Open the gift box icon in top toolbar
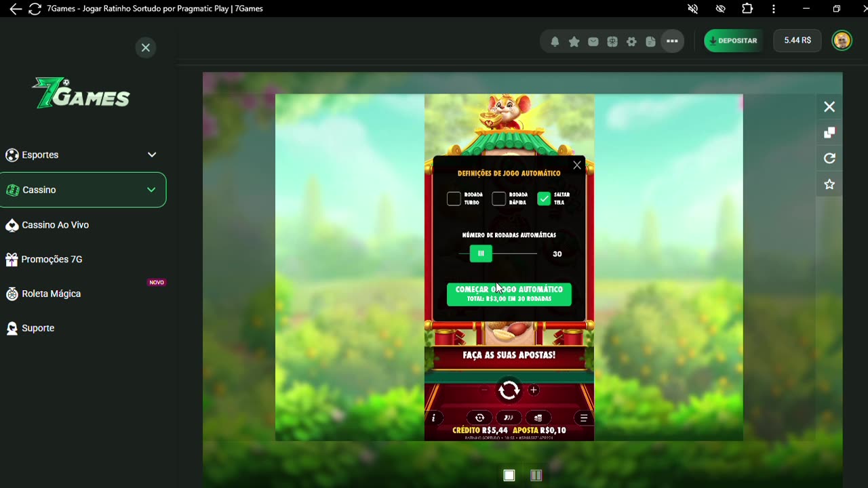The height and width of the screenshot is (488, 868). point(612,41)
